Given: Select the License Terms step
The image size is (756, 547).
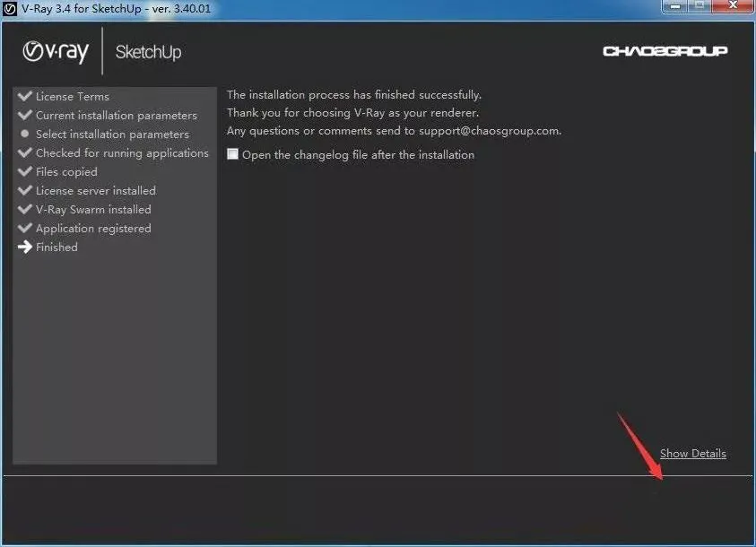Looking at the screenshot, I should click(x=73, y=96).
